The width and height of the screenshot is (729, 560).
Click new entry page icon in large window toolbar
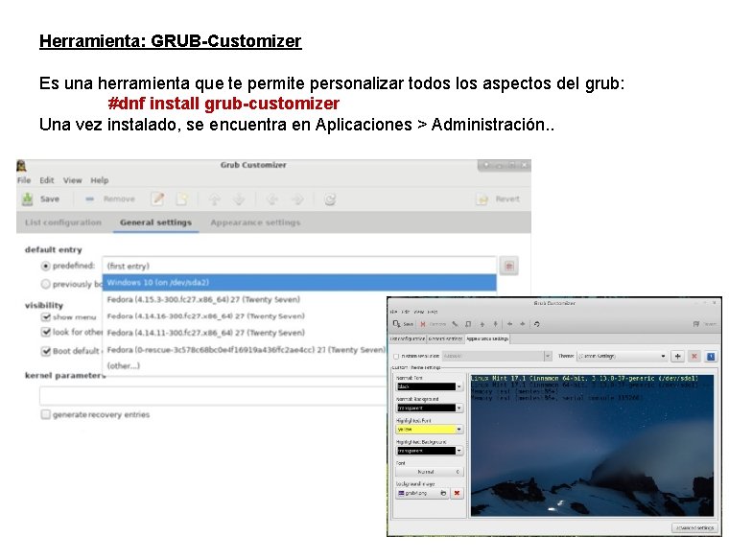[x=181, y=198]
